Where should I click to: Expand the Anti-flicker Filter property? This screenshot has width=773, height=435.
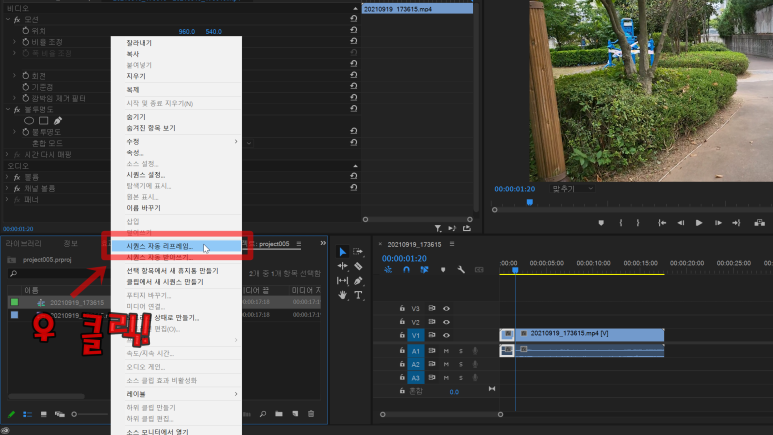[14, 98]
